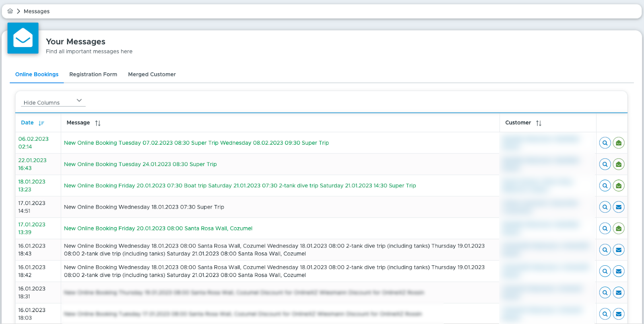Viewport: 644px width, 324px height.
Task: Select the Merged Customer tab
Action: click(x=152, y=74)
